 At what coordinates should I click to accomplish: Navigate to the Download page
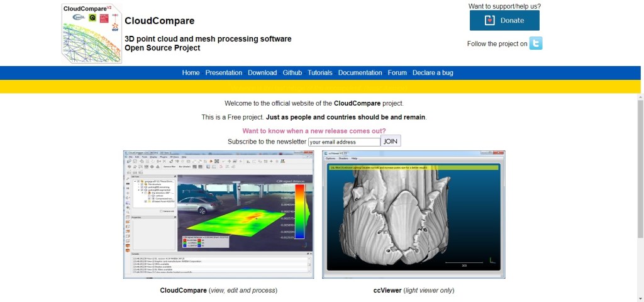(262, 73)
